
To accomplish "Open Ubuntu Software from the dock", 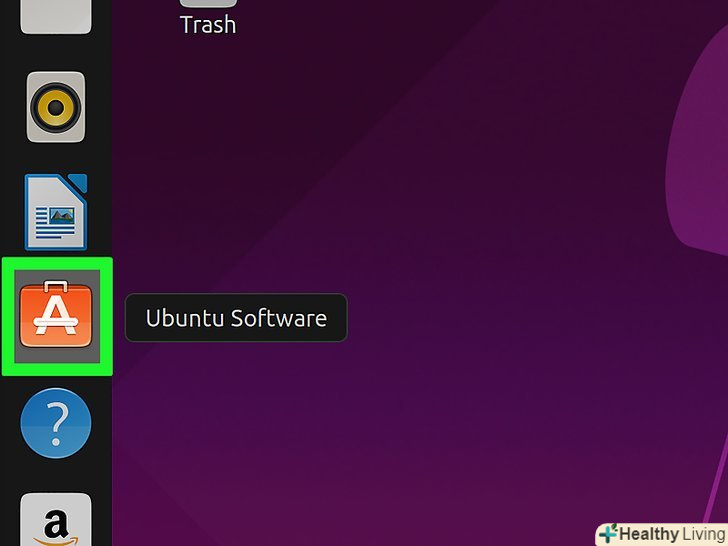I will point(56,314).
